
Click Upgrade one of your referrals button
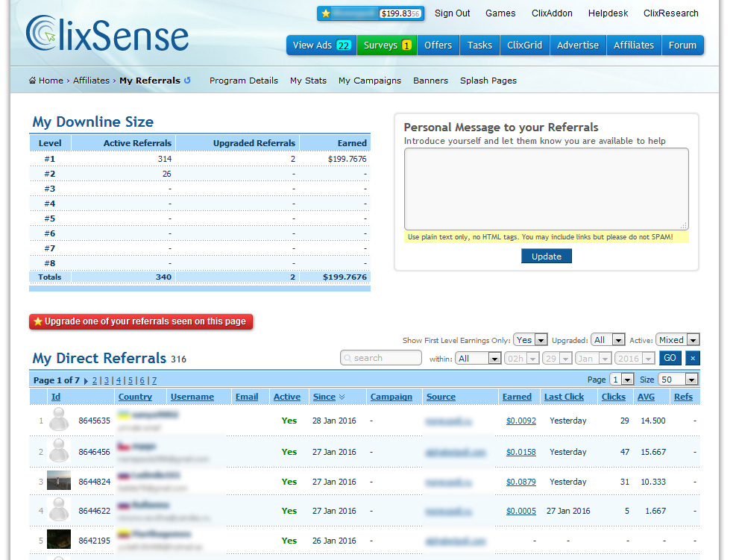(x=141, y=321)
